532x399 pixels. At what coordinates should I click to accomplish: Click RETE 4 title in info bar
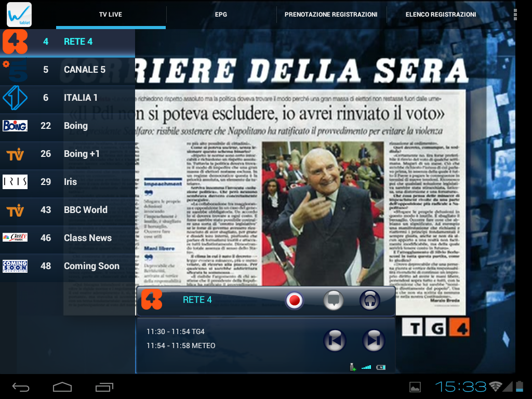point(197,300)
